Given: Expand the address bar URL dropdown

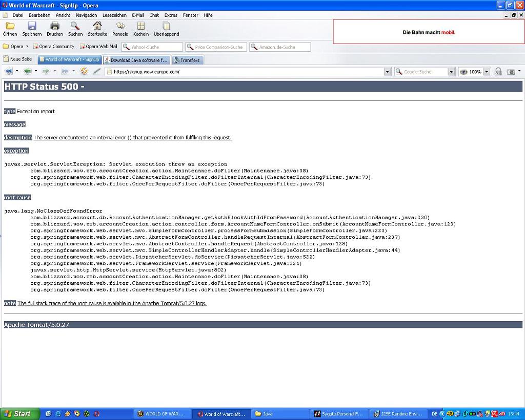Looking at the screenshot, I should pyautogui.click(x=388, y=72).
